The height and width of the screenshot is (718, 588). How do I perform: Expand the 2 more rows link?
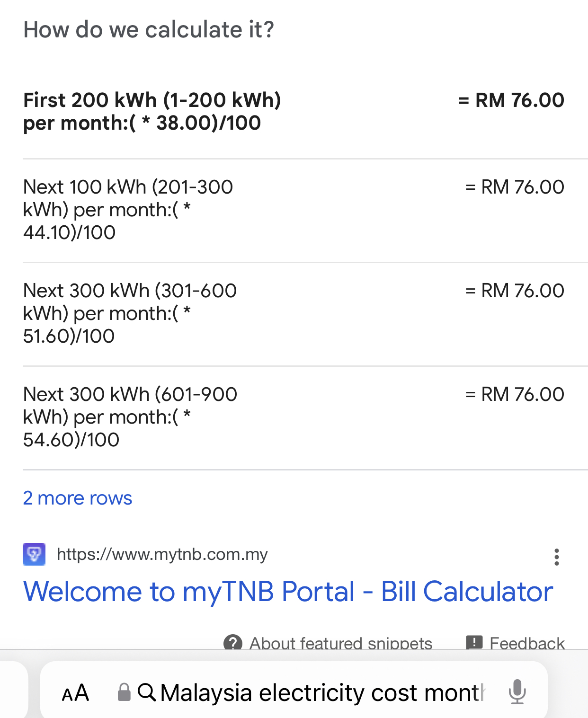tap(78, 498)
